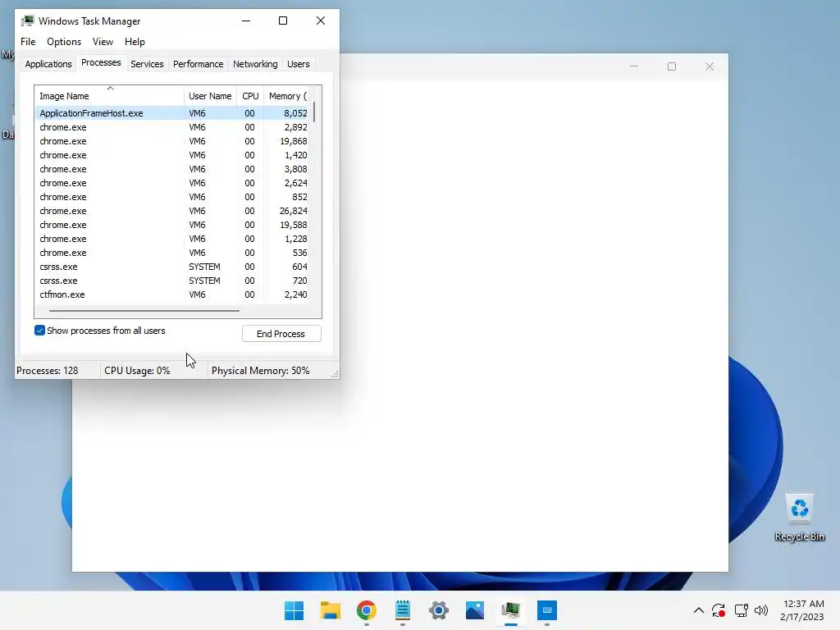
Task: Click the blue app icon in taskbar
Action: click(547, 610)
